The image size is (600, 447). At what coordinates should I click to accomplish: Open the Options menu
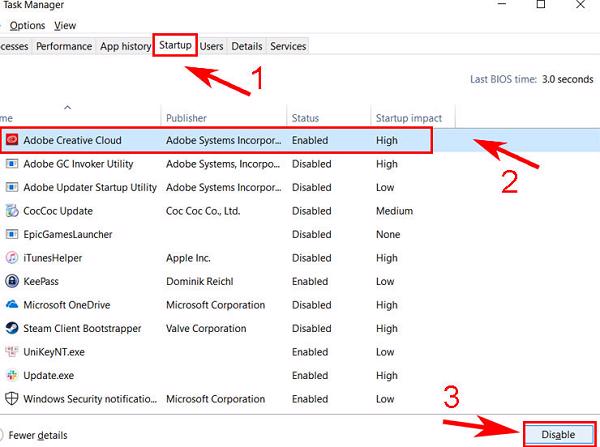[27, 25]
